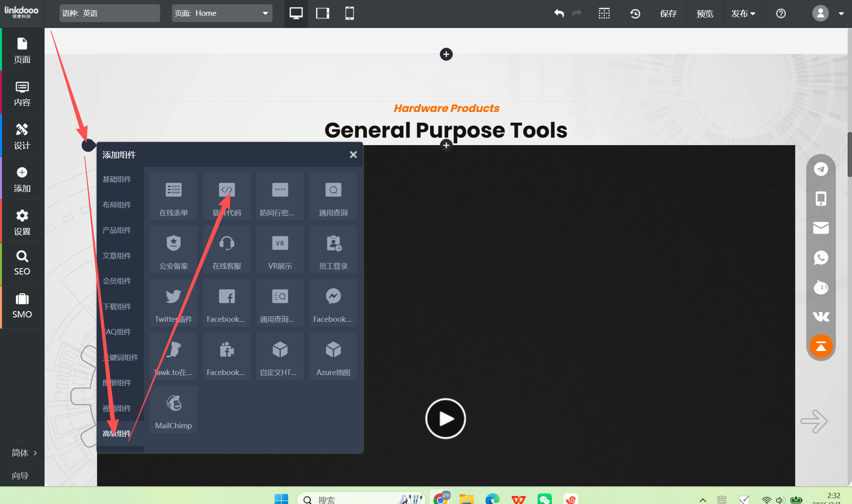Switch to mobile phone preview mode
The height and width of the screenshot is (504, 852).
349,13
